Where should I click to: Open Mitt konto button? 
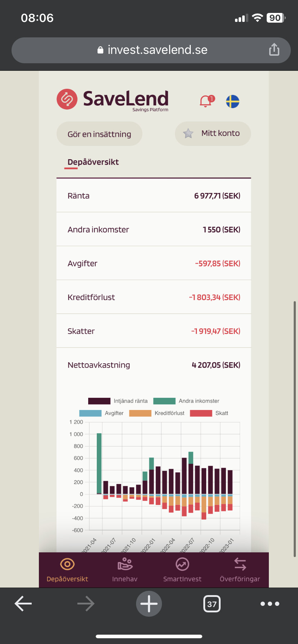click(213, 133)
